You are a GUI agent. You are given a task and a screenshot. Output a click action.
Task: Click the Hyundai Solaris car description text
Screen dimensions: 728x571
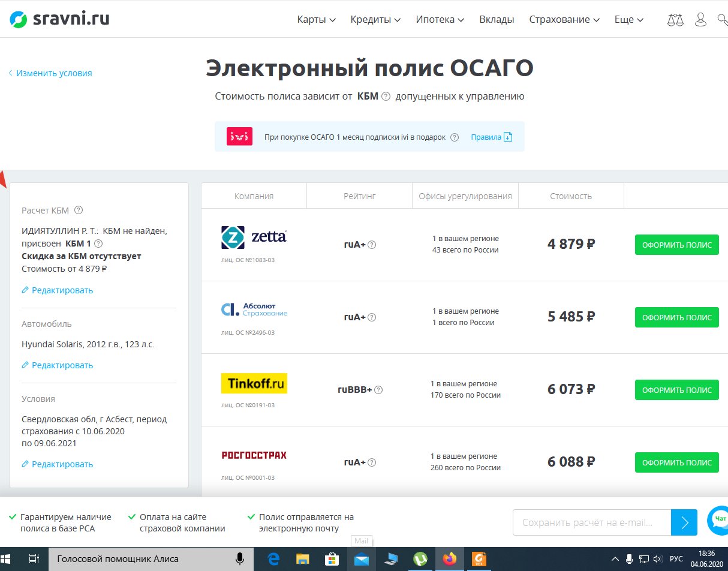88,345
